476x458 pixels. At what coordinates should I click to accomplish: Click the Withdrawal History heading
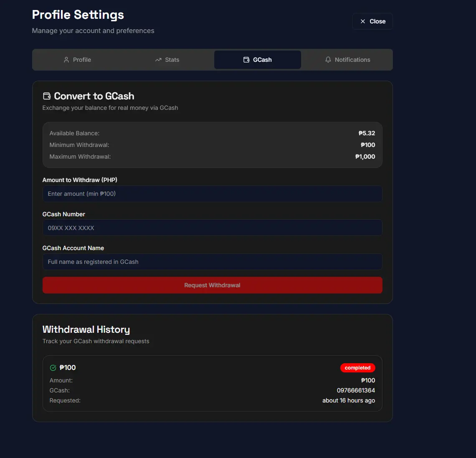coord(86,329)
